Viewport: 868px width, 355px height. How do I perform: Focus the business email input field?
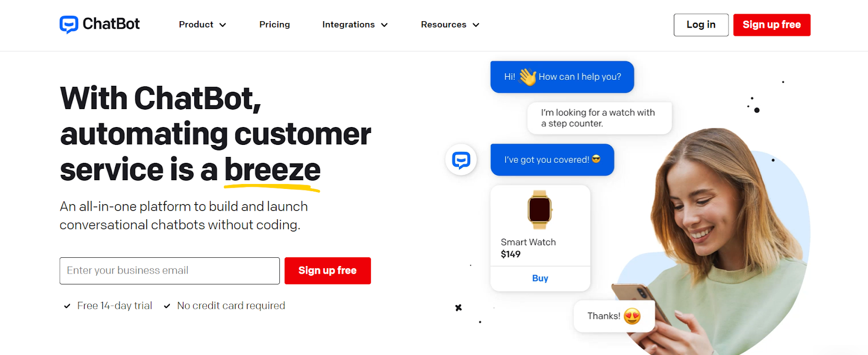(x=170, y=271)
